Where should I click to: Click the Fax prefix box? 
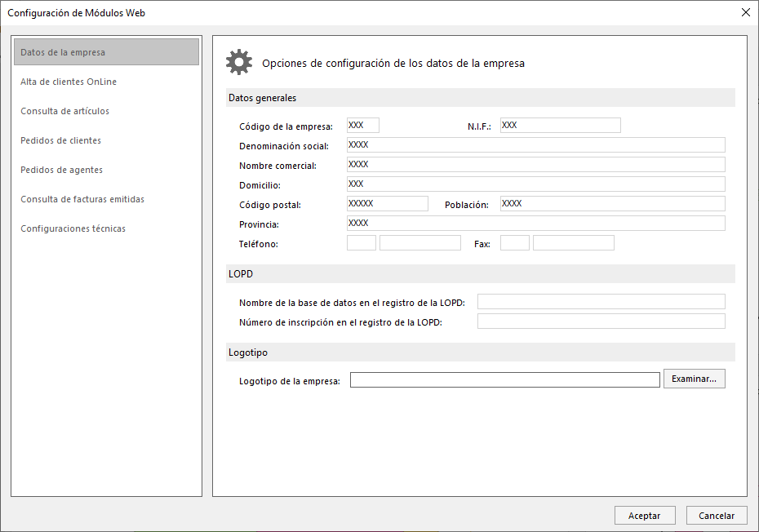click(x=514, y=242)
